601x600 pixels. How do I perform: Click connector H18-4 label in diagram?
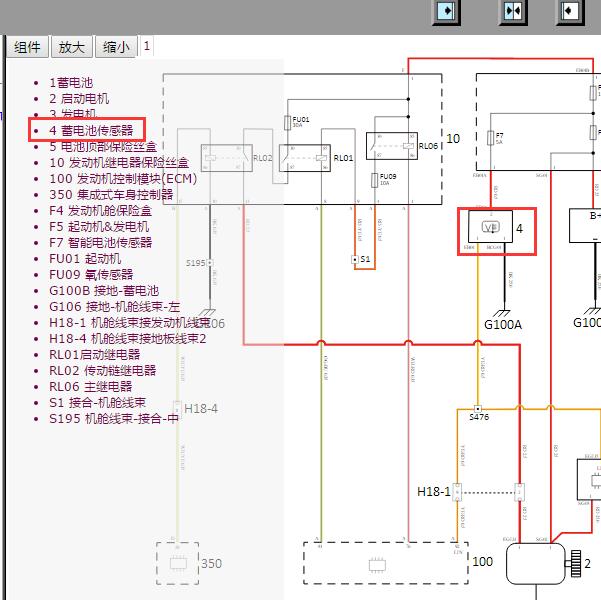pyautogui.click(x=201, y=409)
